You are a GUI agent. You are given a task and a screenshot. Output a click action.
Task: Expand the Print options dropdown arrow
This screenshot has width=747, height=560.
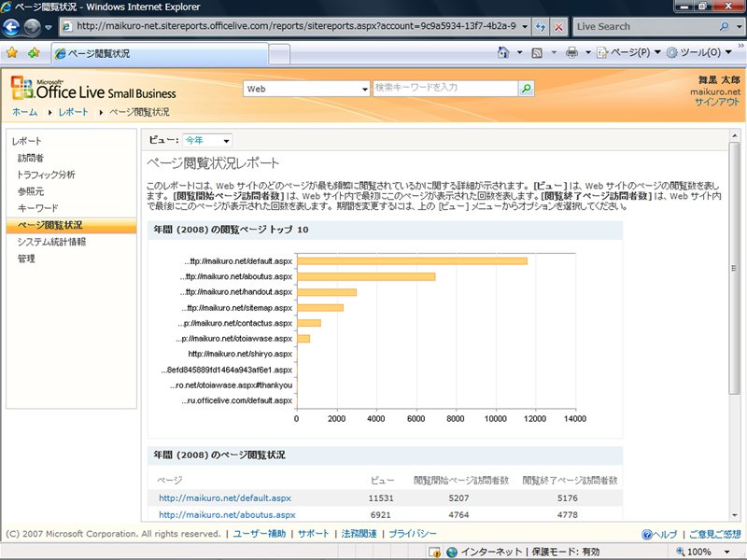pos(588,52)
